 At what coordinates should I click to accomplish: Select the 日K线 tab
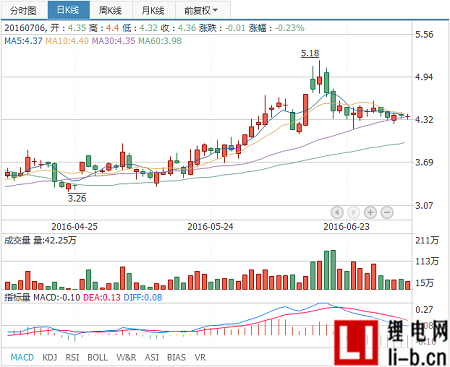click(x=69, y=10)
